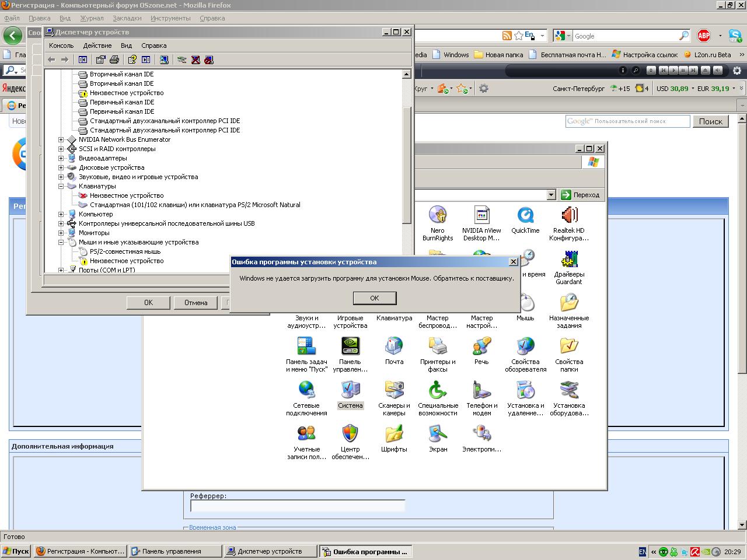Open the Действие menu in Device Manager
The height and width of the screenshot is (560, 747).
[97, 45]
